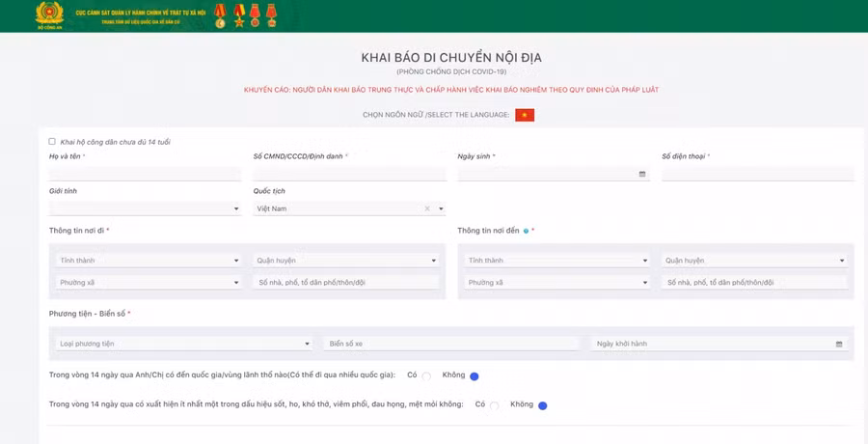This screenshot has width=868, height=444.
Task: Focus the Ngày sinh date field
Action: tap(554, 174)
